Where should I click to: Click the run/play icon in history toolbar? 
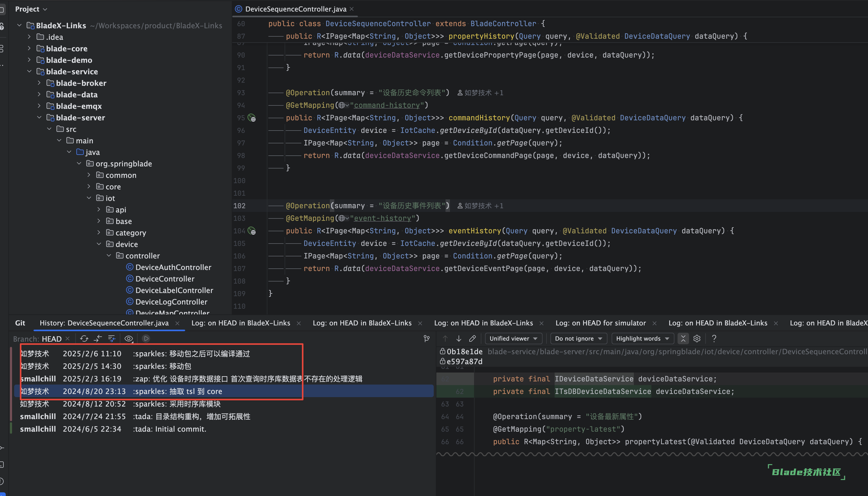coord(146,339)
